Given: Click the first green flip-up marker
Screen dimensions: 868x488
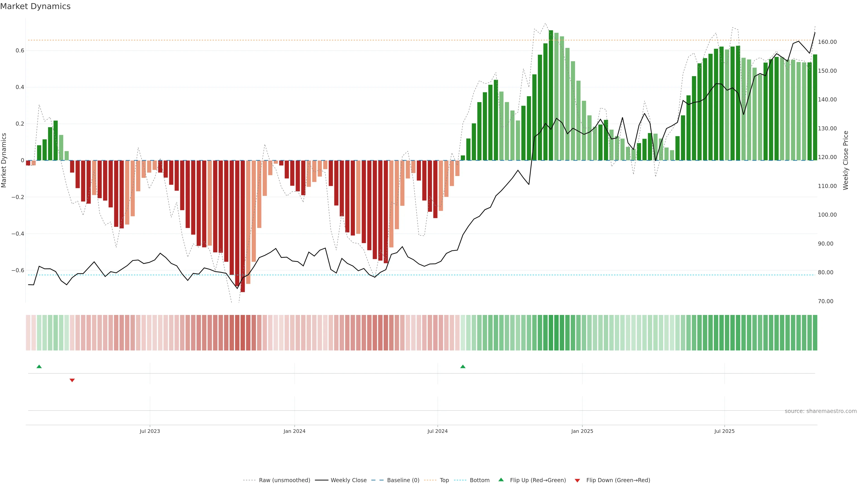Looking at the screenshot, I should (39, 366).
